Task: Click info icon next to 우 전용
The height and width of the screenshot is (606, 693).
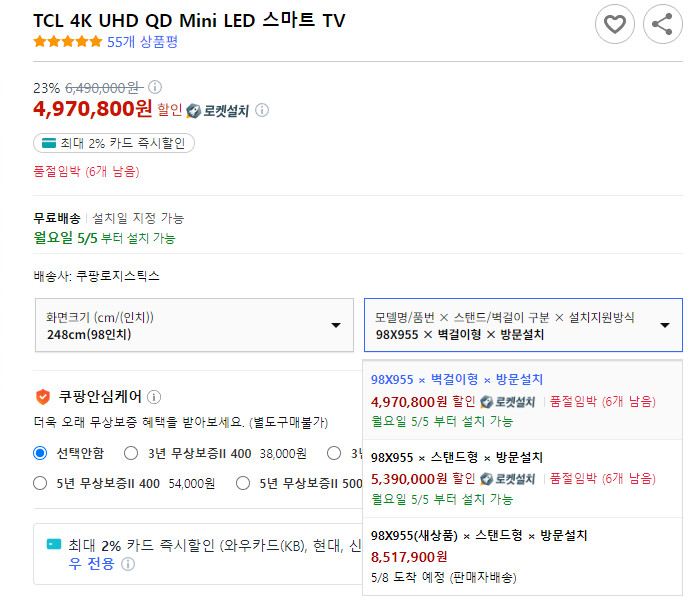Action: (128, 564)
